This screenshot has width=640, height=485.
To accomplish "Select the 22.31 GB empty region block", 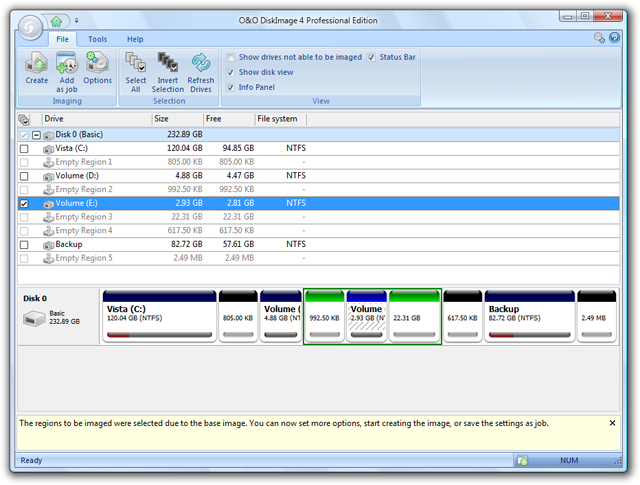I will 414,316.
